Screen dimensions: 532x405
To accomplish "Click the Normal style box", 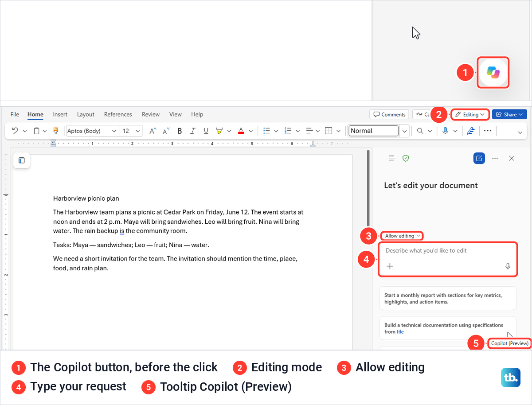I will tap(374, 131).
